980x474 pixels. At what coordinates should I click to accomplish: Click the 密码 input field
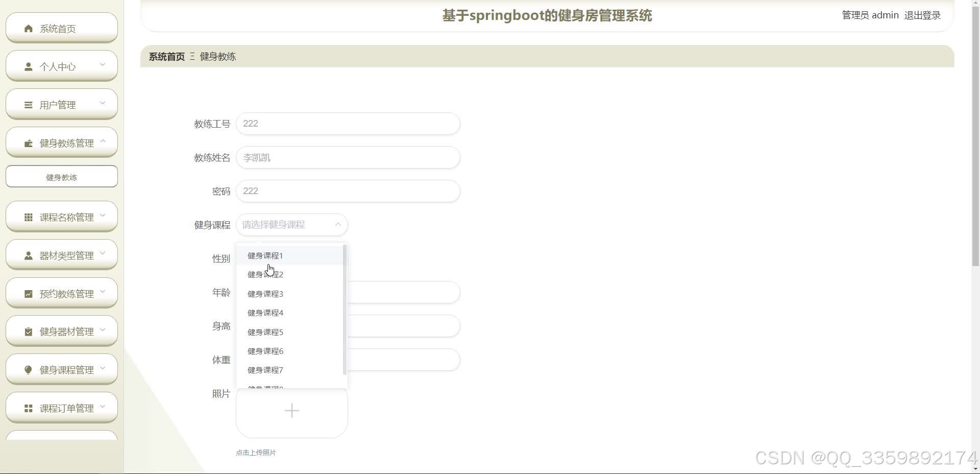pyautogui.click(x=348, y=191)
